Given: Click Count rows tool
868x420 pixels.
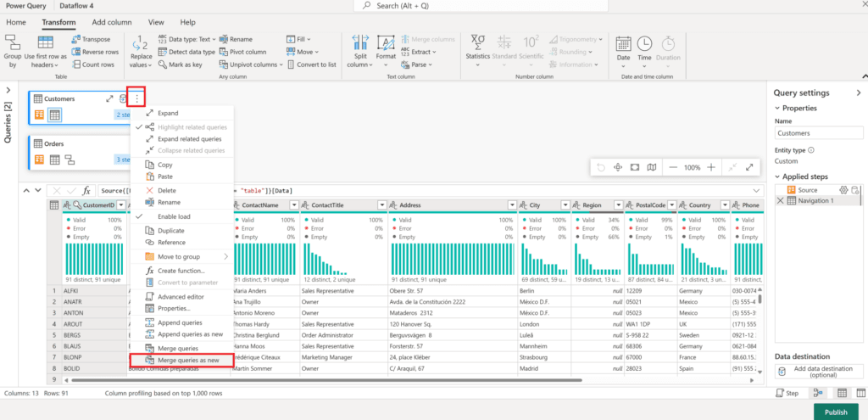Looking at the screenshot, I should tap(92, 64).
